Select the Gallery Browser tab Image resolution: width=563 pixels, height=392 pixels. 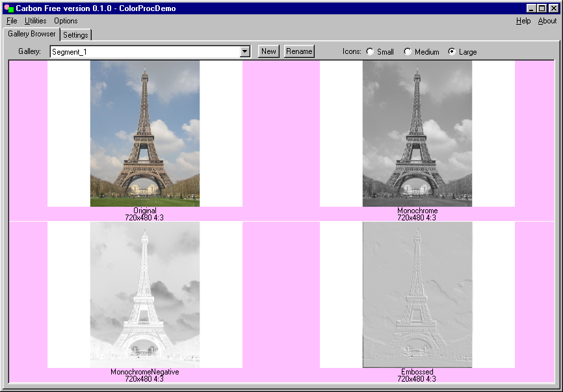point(32,34)
